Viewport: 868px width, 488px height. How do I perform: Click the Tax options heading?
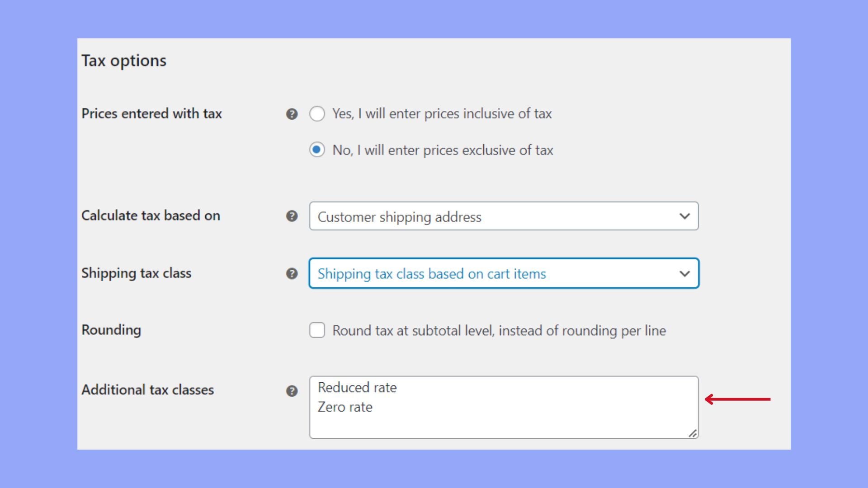[x=124, y=61]
